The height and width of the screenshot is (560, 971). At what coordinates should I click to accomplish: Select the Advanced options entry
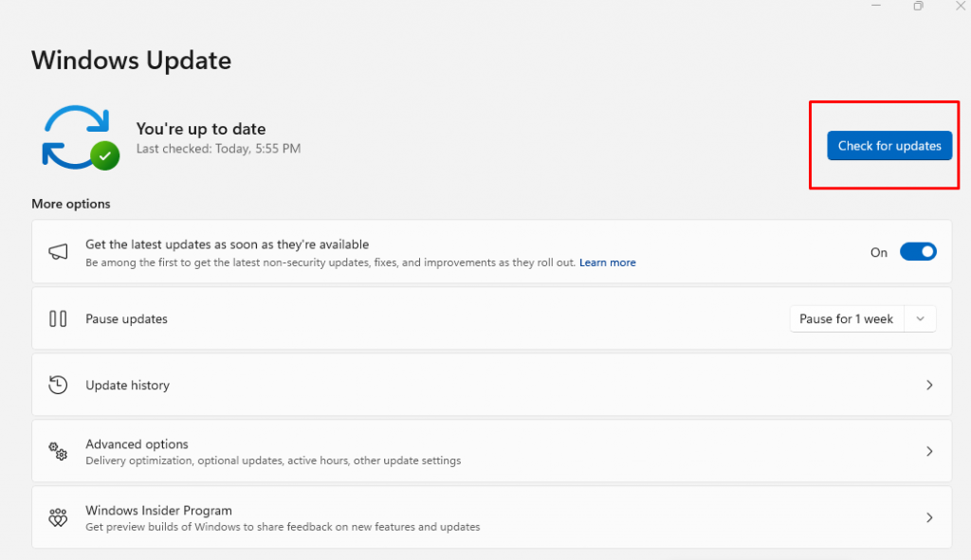[x=137, y=444]
